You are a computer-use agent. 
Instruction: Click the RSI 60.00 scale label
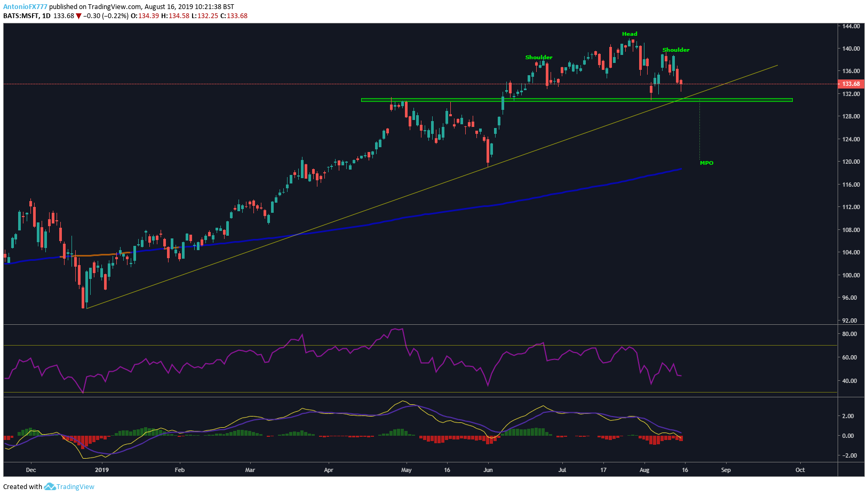(x=849, y=357)
